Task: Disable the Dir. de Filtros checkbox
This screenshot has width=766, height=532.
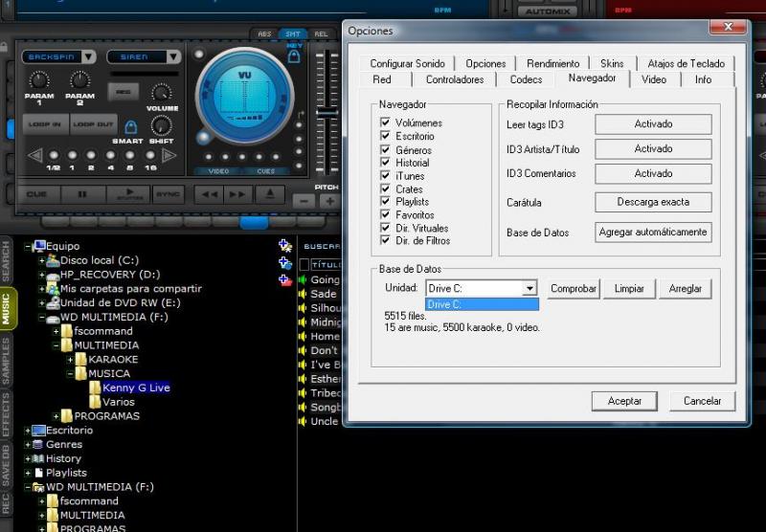Action: point(385,241)
